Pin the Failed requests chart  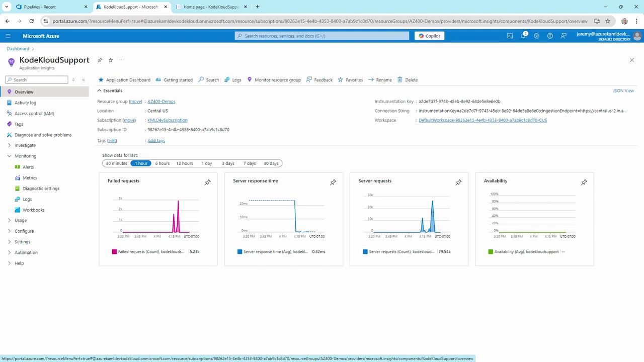coord(207,183)
